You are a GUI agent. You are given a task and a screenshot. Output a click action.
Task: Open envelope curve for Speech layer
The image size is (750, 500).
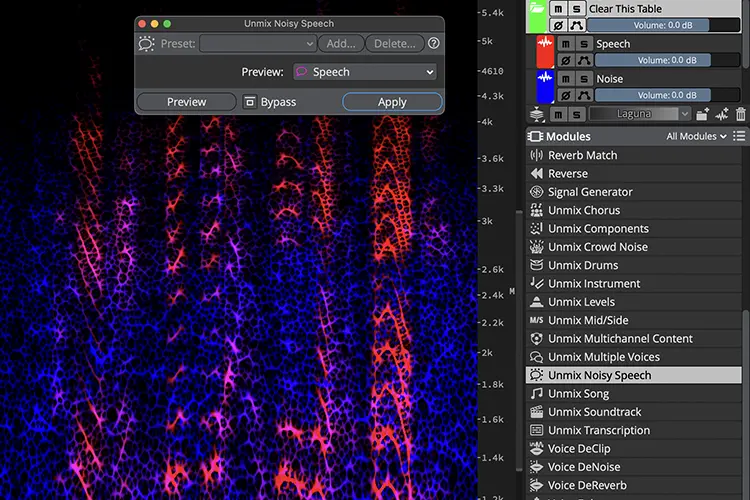pos(584,60)
